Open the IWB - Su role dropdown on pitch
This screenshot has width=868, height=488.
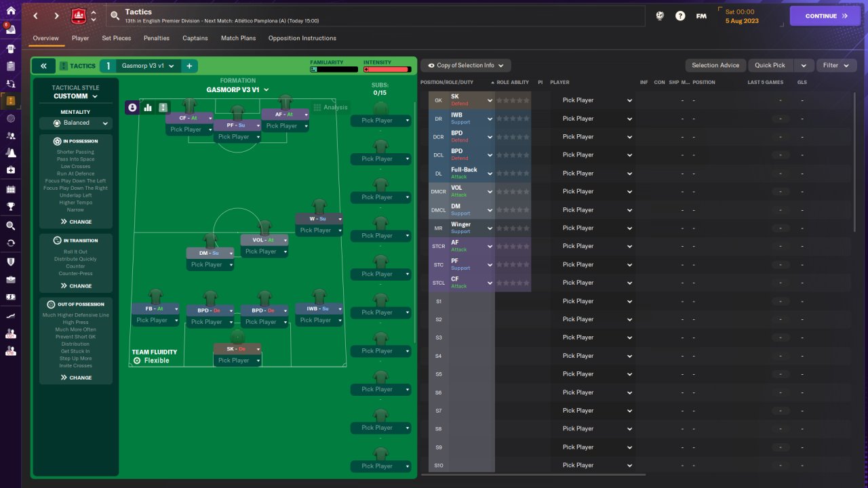(x=319, y=309)
